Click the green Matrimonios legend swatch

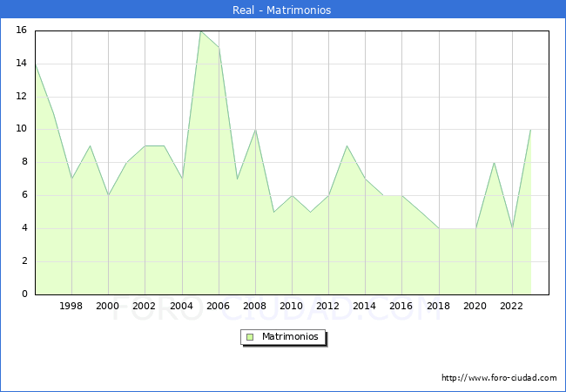coord(250,337)
